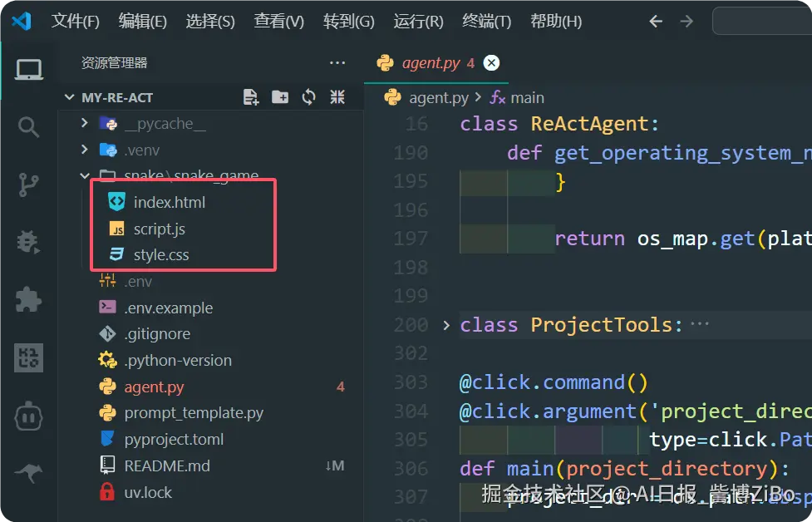The width and height of the screenshot is (812, 522).
Task: Open Explorer views and more actions menu
Action: [337, 62]
